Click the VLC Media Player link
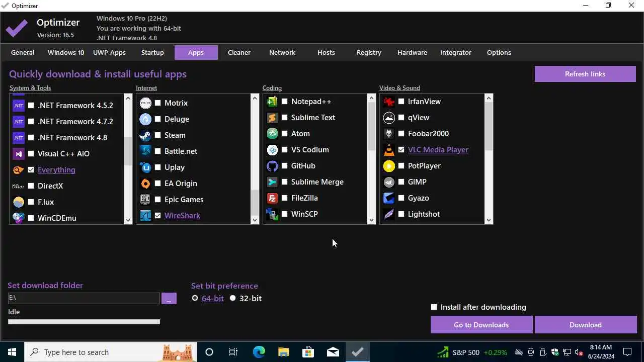Image resolution: width=644 pixels, height=362 pixels. click(438, 150)
